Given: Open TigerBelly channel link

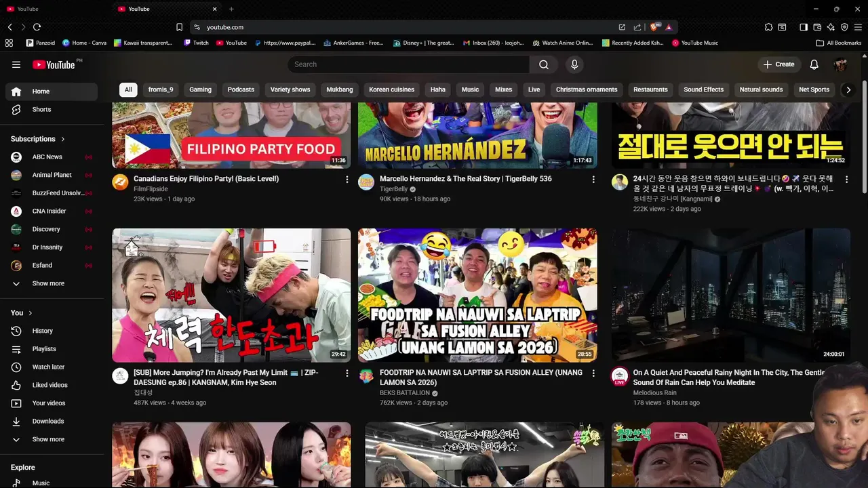Looking at the screenshot, I should [393, 189].
